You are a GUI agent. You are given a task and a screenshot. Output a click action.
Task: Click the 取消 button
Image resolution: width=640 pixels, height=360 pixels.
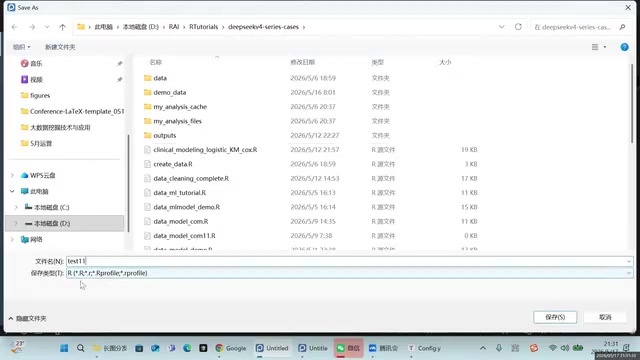[x=605, y=317]
